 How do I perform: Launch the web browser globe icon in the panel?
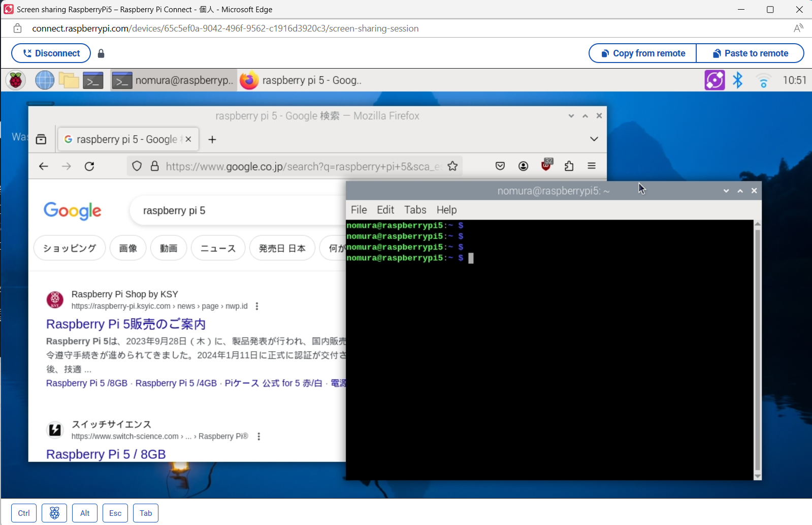coord(45,80)
